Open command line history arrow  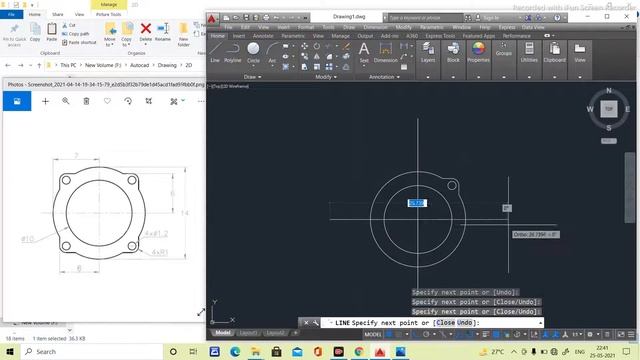[540, 323]
